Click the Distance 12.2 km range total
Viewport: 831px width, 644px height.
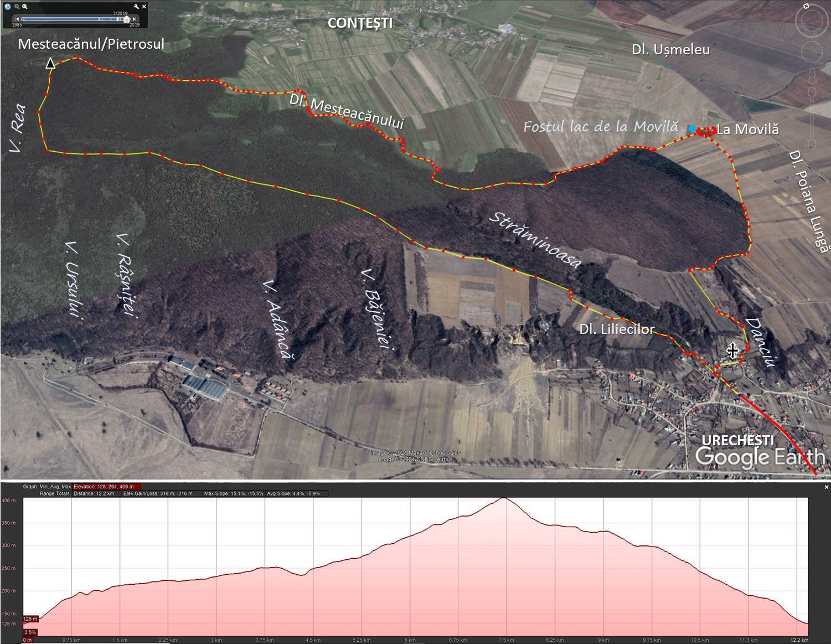(x=94, y=493)
